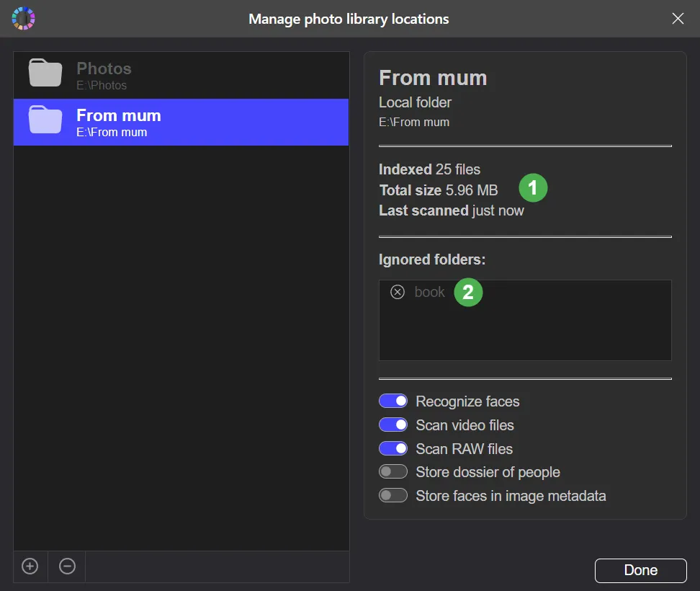Enable Store dossier of people
700x591 pixels.
[393, 471]
